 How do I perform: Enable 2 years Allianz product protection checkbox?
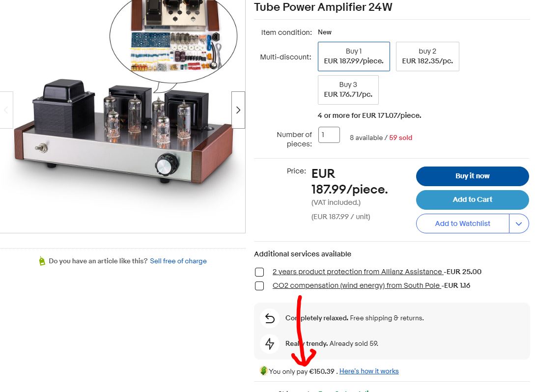[x=259, y=272]
